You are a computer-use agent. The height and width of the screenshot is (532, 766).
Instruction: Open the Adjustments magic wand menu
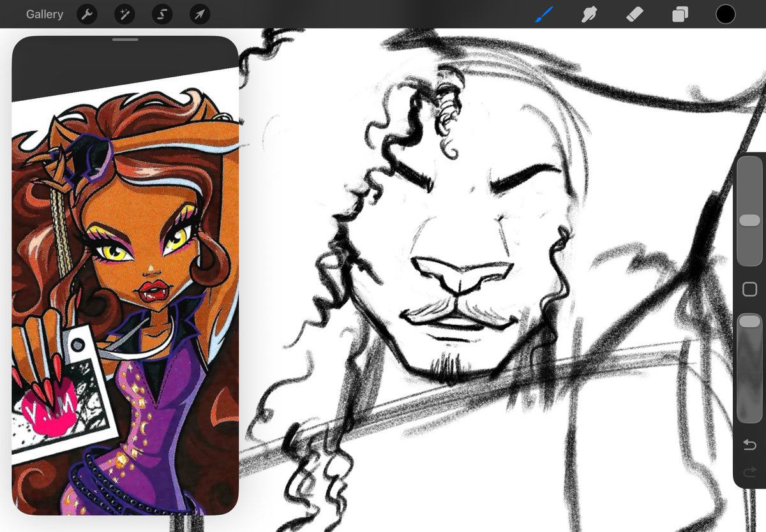click(124, 14)
